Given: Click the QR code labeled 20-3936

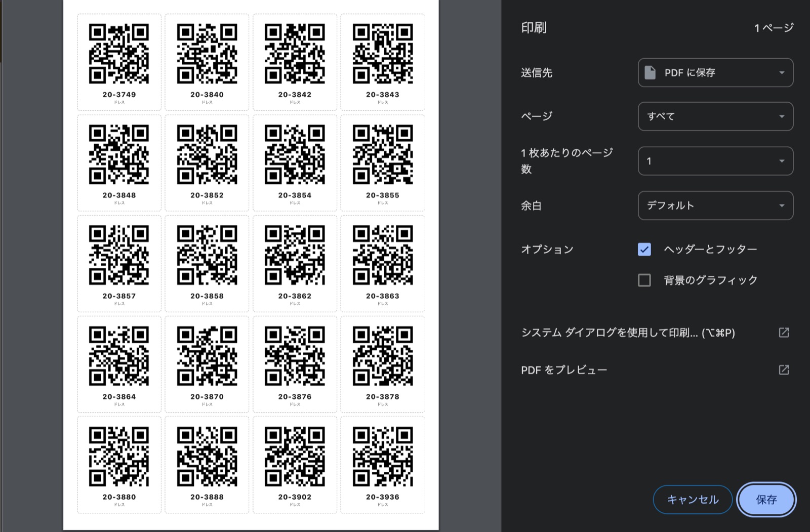Looking at the screenshot, I should [x=383, y=457].
